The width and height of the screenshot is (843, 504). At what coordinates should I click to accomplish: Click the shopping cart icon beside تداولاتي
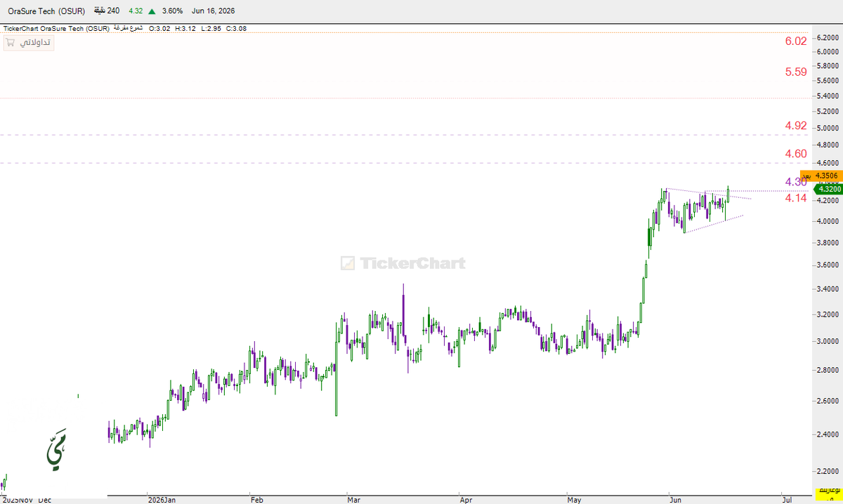(11, 43)
